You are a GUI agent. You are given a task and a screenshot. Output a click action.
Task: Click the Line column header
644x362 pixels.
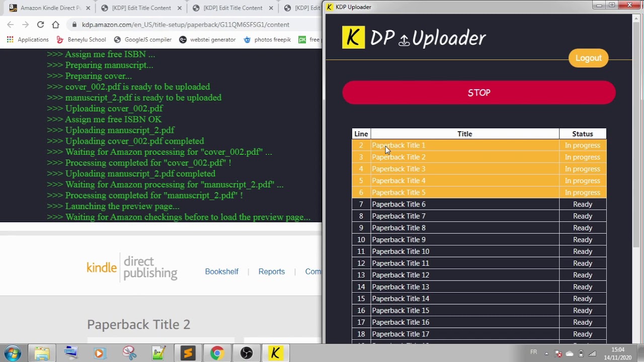[x=361, y=134]
